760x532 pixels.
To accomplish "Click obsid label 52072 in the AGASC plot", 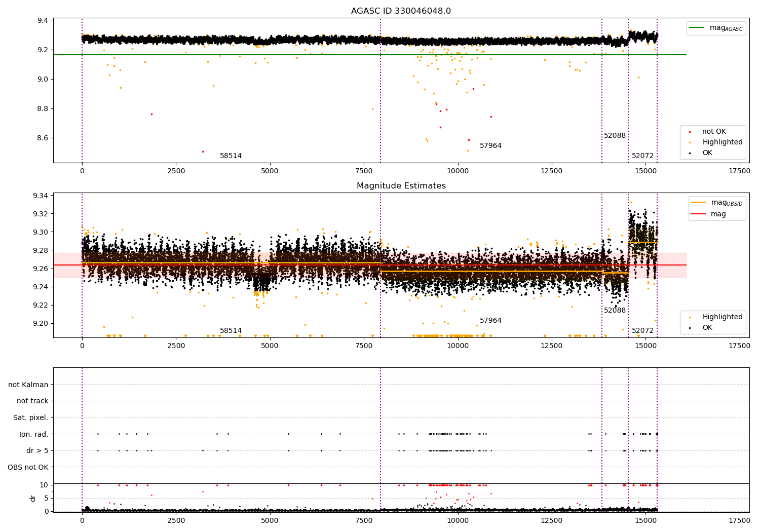I will point(642,156).
